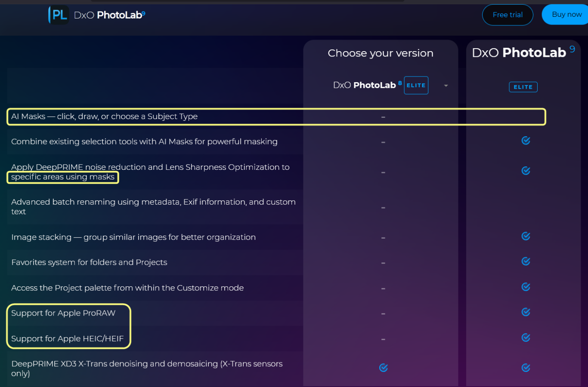The image size is (588, 387).
Task: Click PhotoLab 9 checkmark for Favorites system
Action: [526, 261]
